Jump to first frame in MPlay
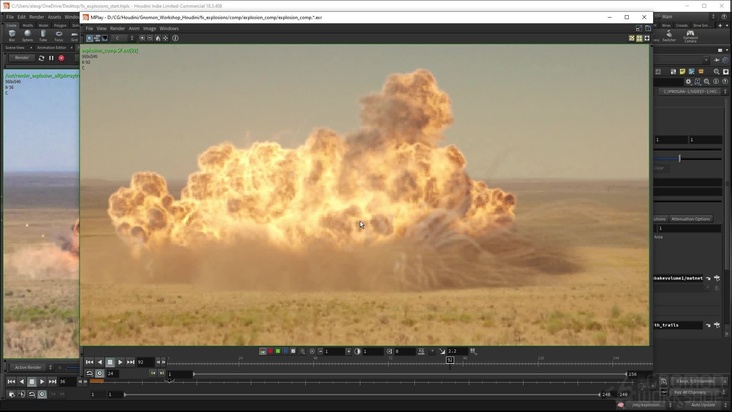732x412 pixels. (x=89, y=362)
